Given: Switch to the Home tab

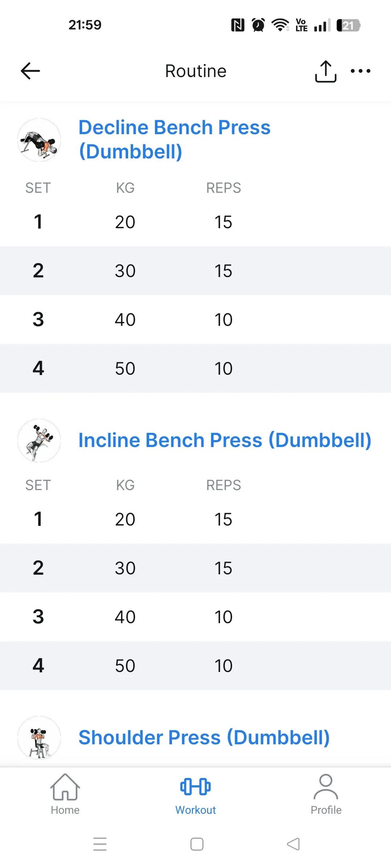Looking at the screenshot, I should (x=65, y=794).
